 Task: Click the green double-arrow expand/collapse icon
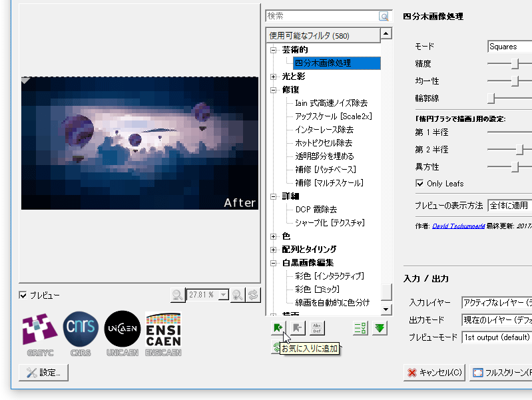click(x=380, y=328)
